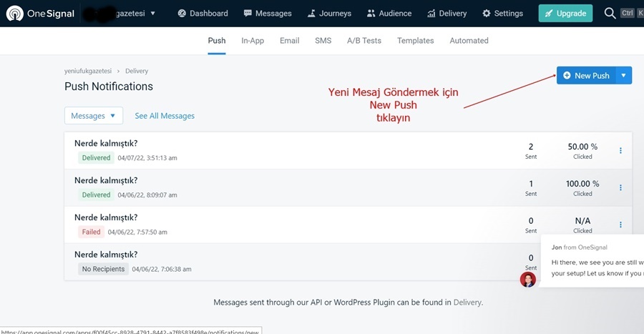Open the chat message from Jon

pyautogui.click(x=592, y=261)
